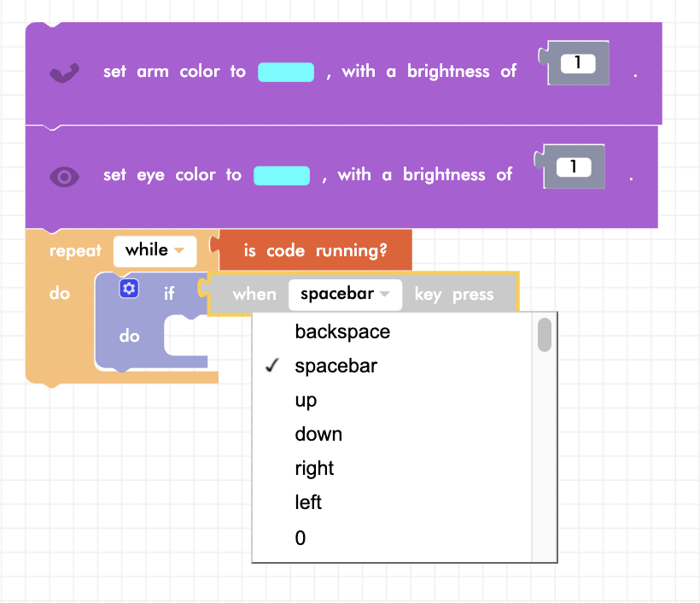Click the arm icon on the arm color block

(x=65, y=73)
